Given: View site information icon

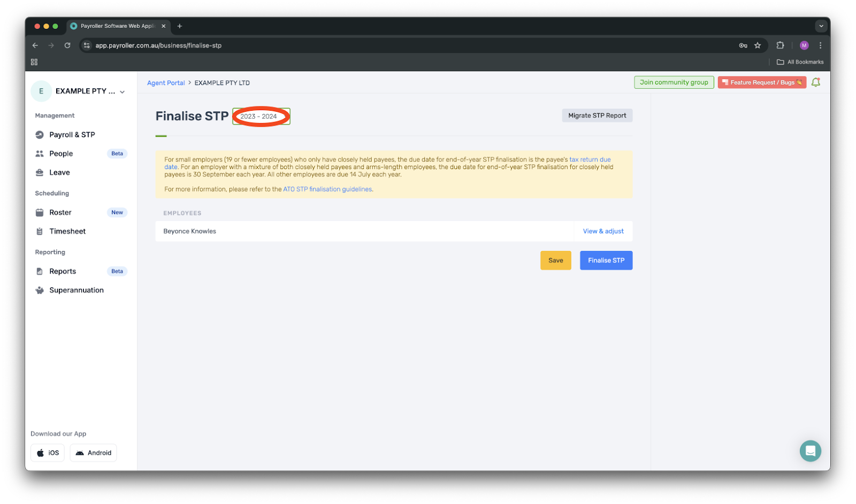Looking at the screenshot, I should tap(87, 45).
